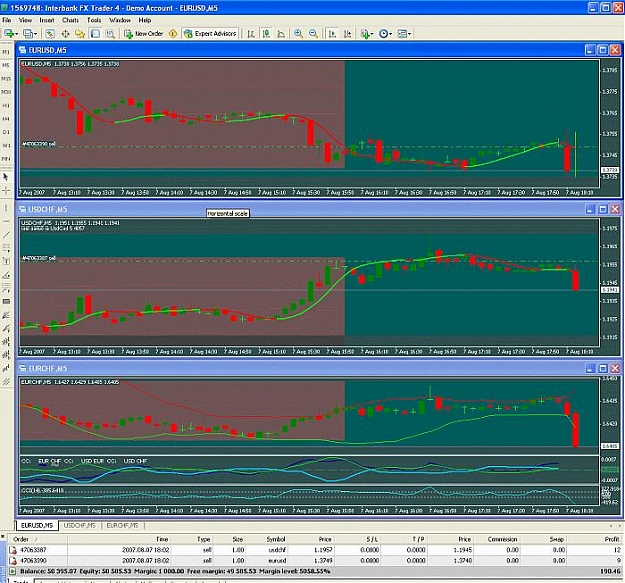625x583 pixels.
Task: Zoom in on the chart
Action: [298, 34]
